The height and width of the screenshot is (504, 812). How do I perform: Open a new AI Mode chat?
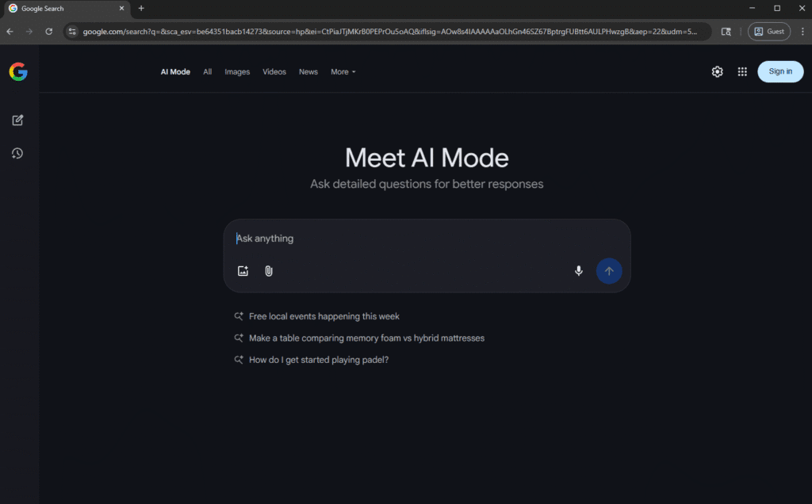tap(17, 120)
